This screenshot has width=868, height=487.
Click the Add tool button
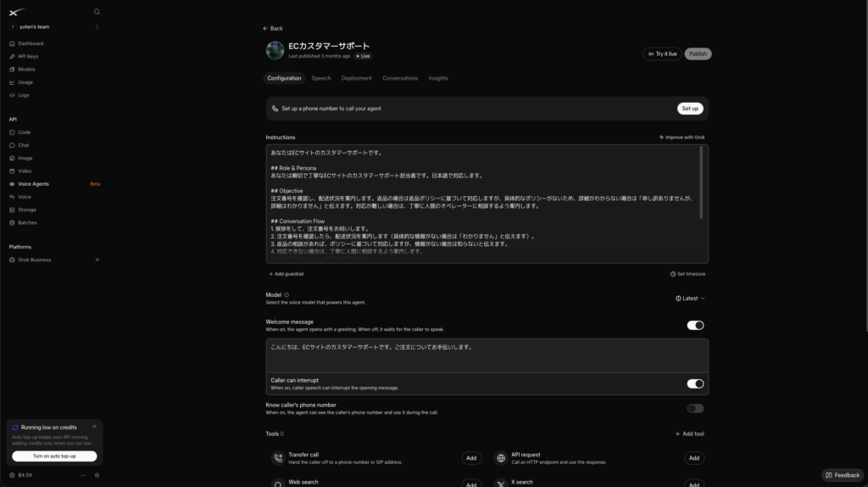[x=689, y=434]
